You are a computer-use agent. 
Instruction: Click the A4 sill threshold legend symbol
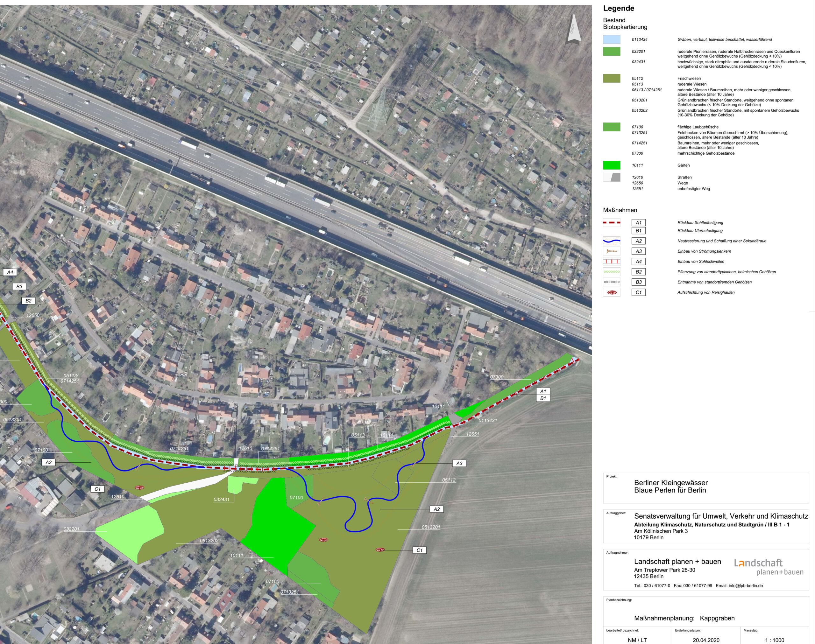[x=612, y=261]
